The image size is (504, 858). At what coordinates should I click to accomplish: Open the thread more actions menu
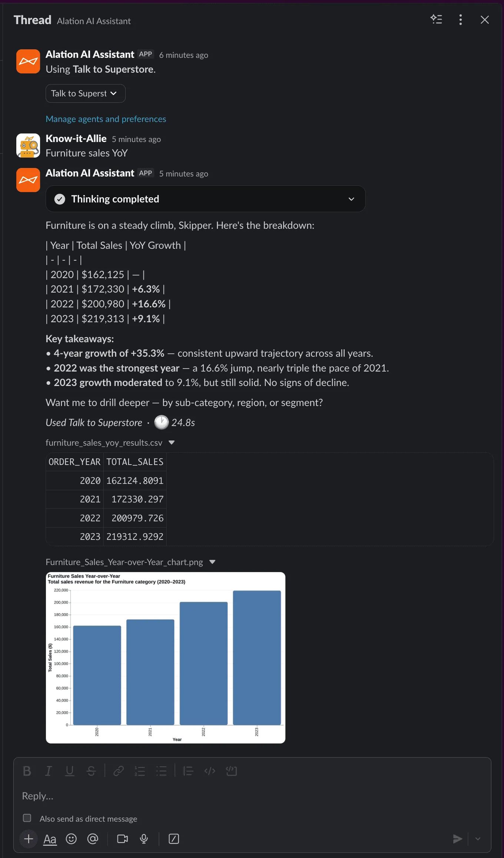pyautogui.click(x=460, y=20)
